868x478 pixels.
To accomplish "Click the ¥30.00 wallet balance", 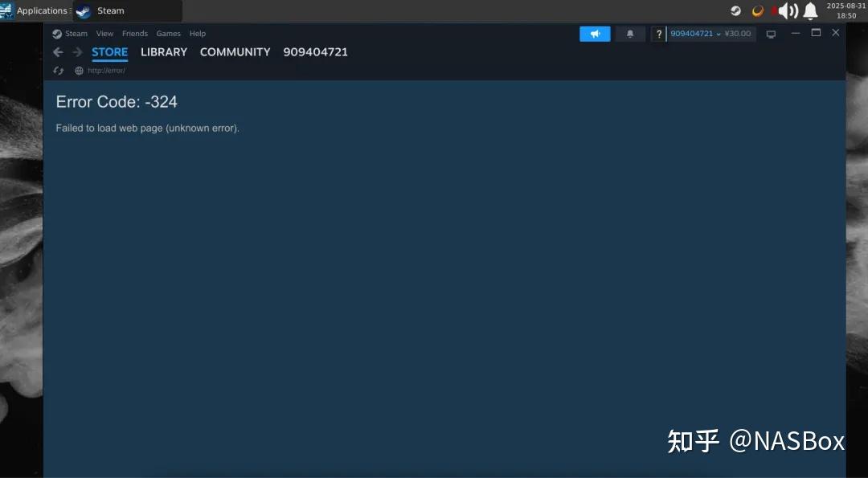I will point(740,34).
